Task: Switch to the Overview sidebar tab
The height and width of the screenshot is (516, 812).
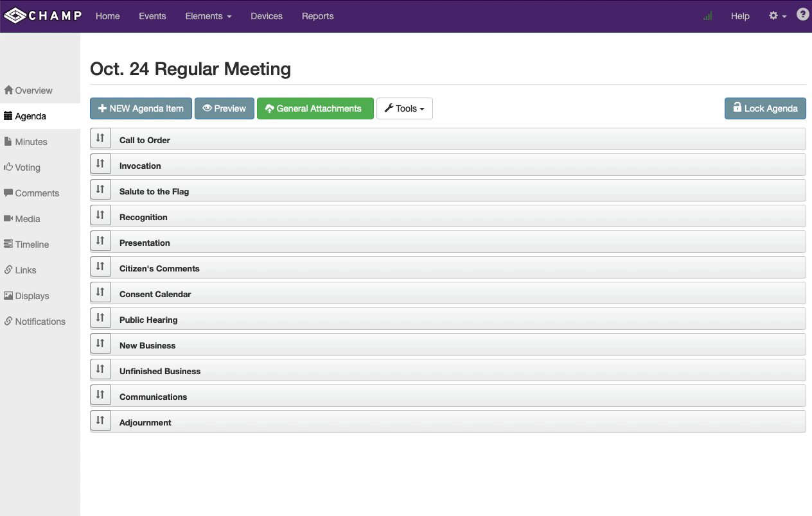Action: (40, 90)
